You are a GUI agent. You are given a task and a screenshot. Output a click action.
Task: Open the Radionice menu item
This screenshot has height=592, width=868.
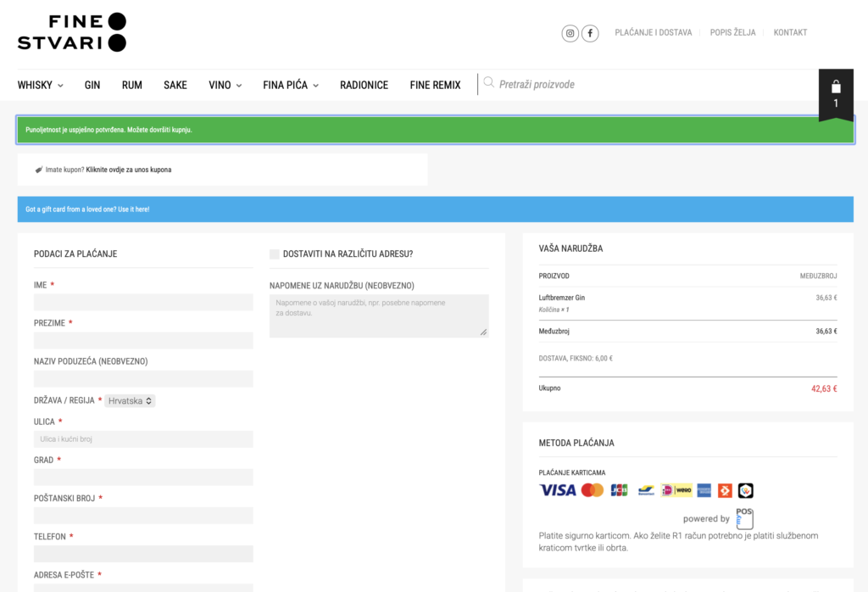(x=364, y=86)
